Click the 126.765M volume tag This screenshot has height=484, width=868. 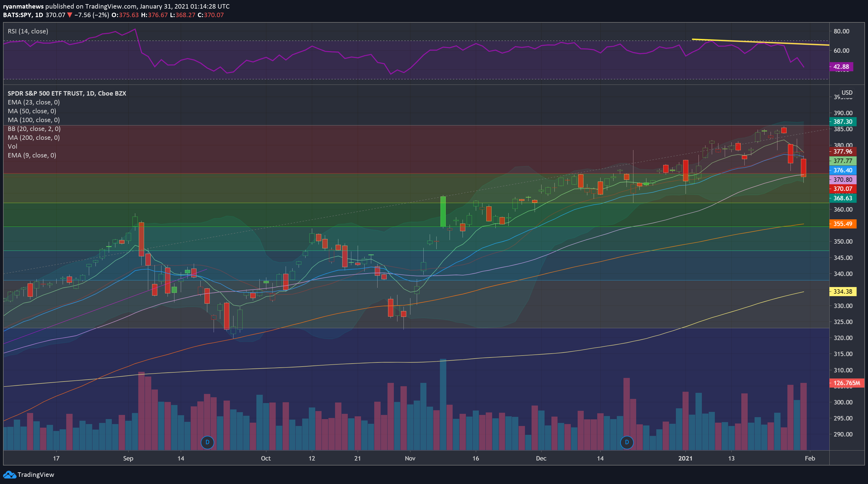pos(846,383)
